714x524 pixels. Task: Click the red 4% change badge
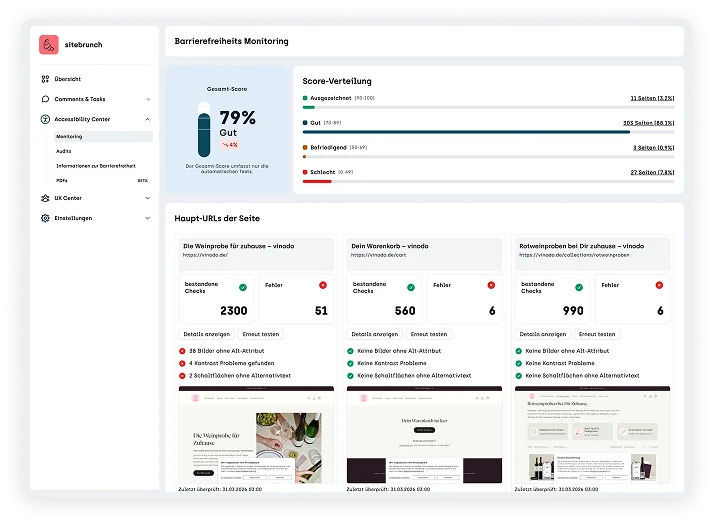coord(230,145)
